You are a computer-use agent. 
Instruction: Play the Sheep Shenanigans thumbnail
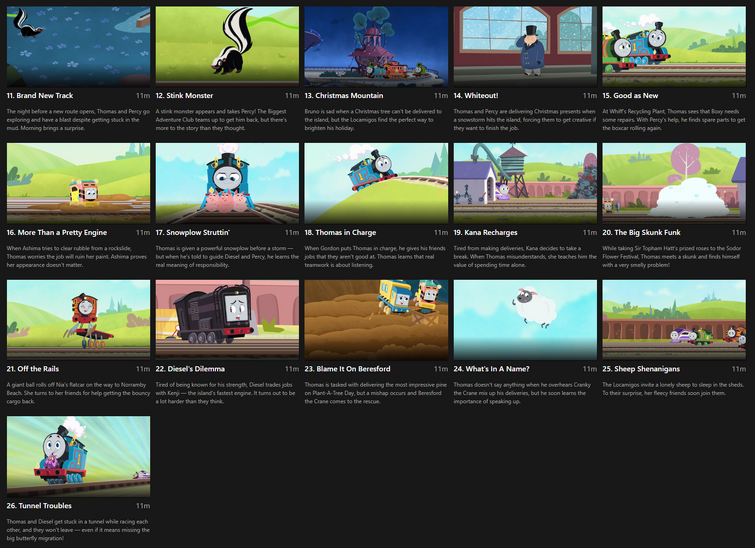pyautogui.click(x=674, y=320)
